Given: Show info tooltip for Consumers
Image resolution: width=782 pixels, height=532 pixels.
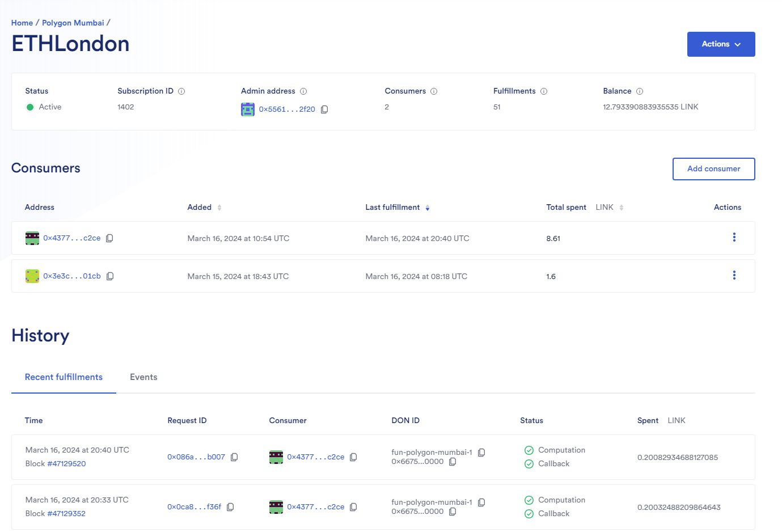Looking at the screenshot, I should [434, 91].
